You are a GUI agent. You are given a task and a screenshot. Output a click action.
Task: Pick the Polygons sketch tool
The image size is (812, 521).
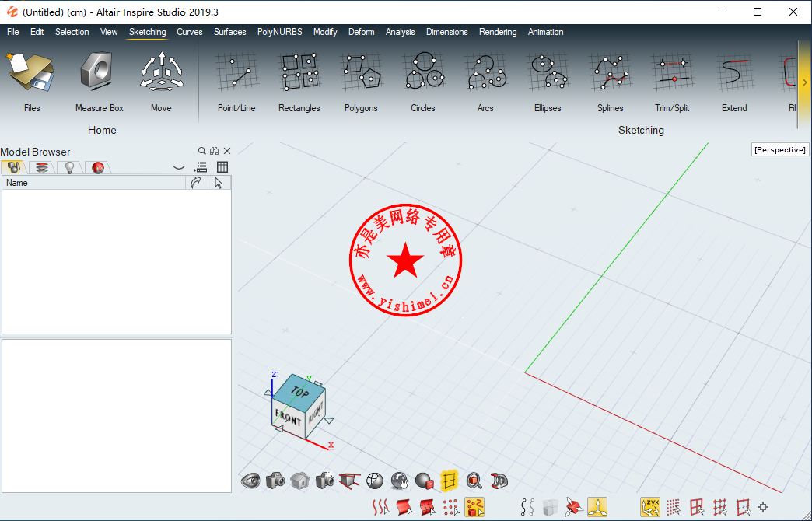point(361,82)
